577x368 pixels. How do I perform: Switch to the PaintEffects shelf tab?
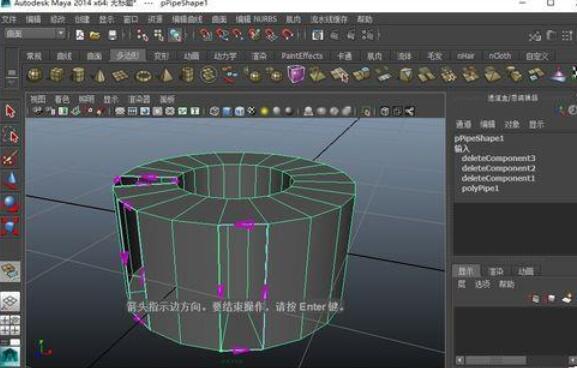[x=302, y=56]
